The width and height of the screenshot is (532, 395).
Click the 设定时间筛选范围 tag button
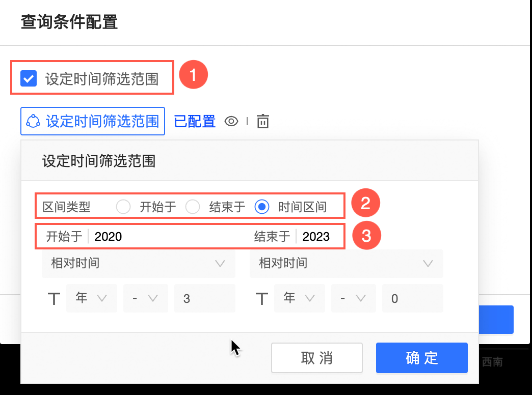[93, 121]
